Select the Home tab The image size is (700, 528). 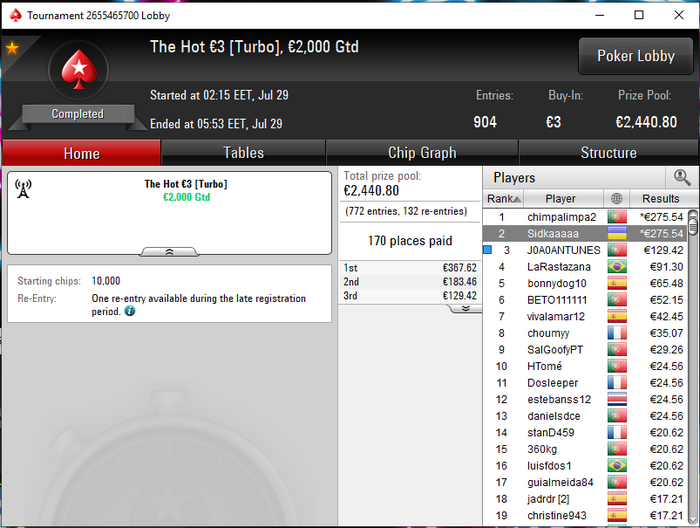pyautogui.click(x=82, y=153)
